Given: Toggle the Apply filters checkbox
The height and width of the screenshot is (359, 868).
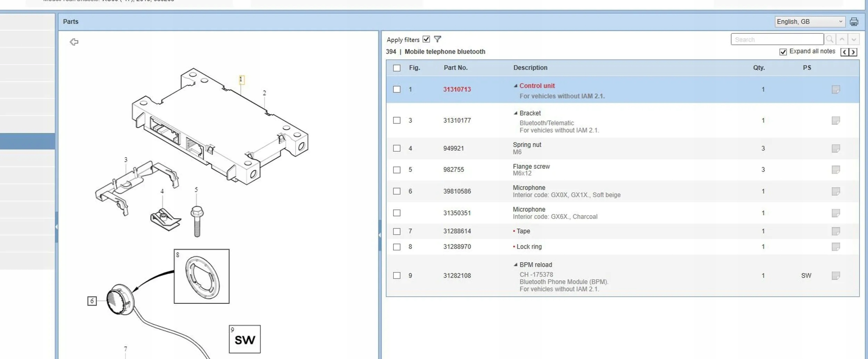Looking at the screenshot, I should (x=426, y=39).
